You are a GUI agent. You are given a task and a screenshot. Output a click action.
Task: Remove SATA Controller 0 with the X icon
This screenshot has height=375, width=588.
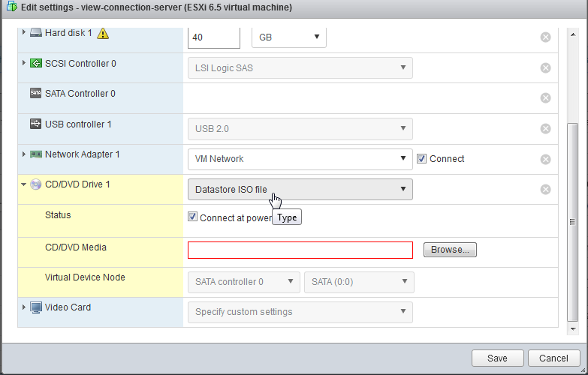(x=545, y=98)
